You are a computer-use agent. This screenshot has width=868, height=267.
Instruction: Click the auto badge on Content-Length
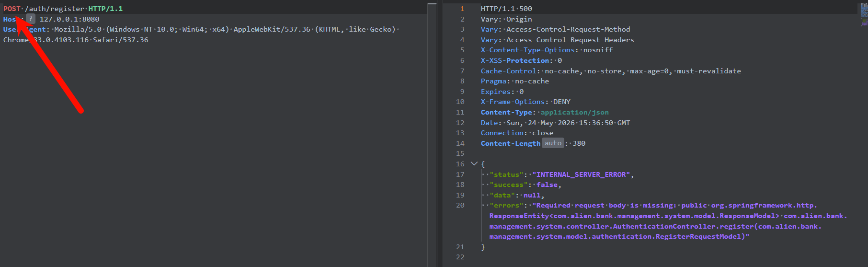point(553,143)
